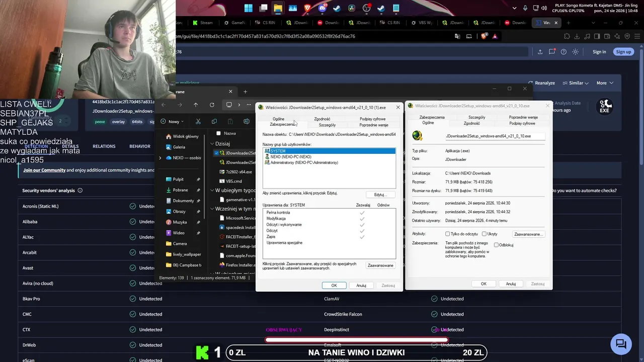The height and width of the screenshot is (362, 644).
Task: Click the Copy icon in Explorer toolbar
Action: tap(214, 121)
